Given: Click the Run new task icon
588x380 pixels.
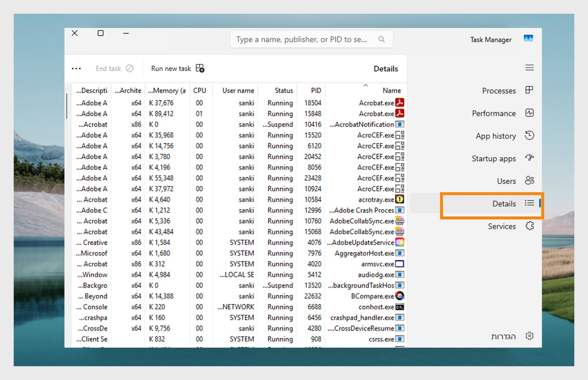Looking at the screenshot, I should (x=200, y=68).
